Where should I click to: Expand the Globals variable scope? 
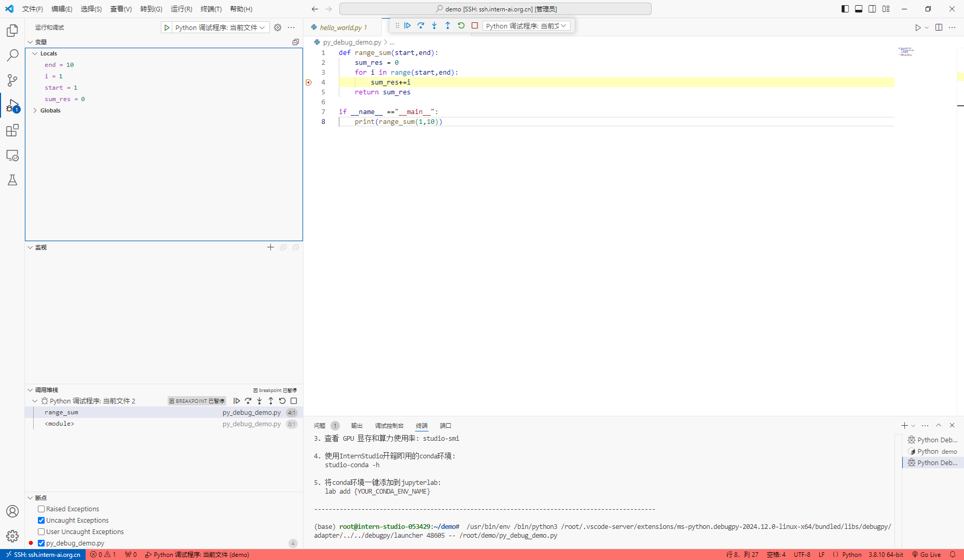click(35, 110)
